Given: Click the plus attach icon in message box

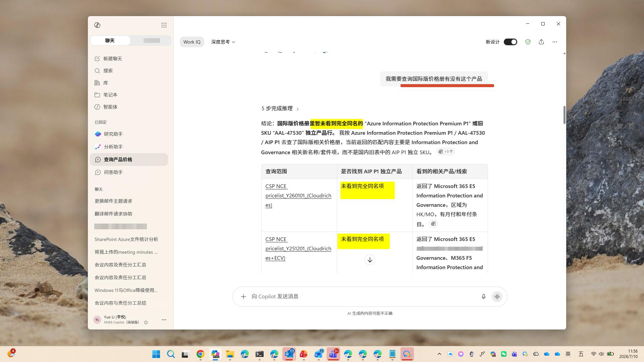Looking at the screenshot, I should (x=244, y=297).
